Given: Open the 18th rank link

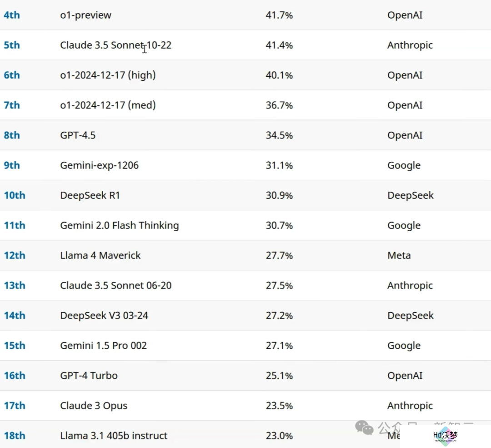Looking at the screenshot, I should 15,435.
